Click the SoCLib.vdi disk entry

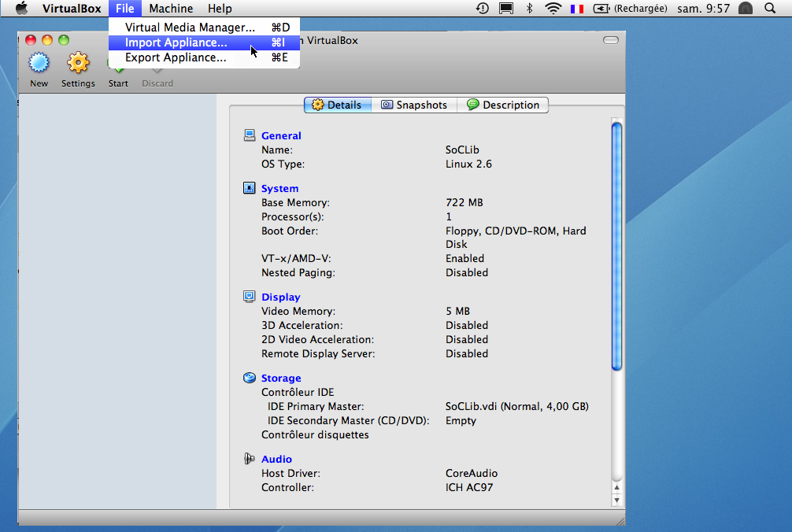pos(516,406)
